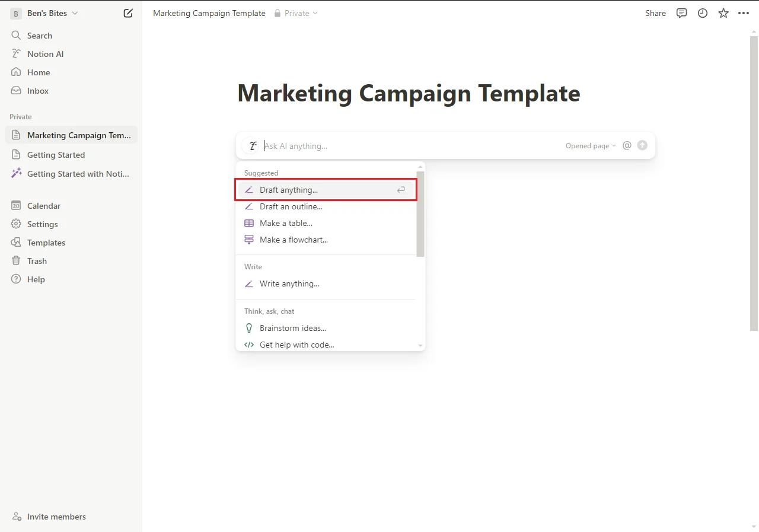This screenshot has height=532, width=759.
Task: Add page to favorites with star icon
Action: coord(723,13)
